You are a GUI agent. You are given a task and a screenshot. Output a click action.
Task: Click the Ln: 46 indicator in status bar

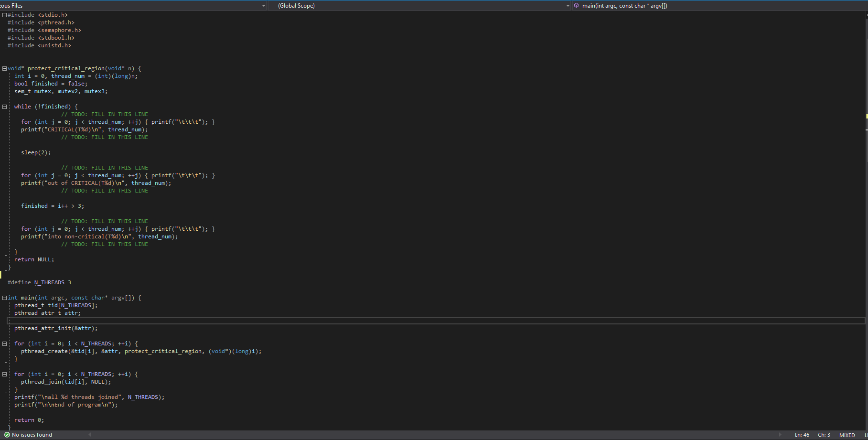[x=802, y=435]
